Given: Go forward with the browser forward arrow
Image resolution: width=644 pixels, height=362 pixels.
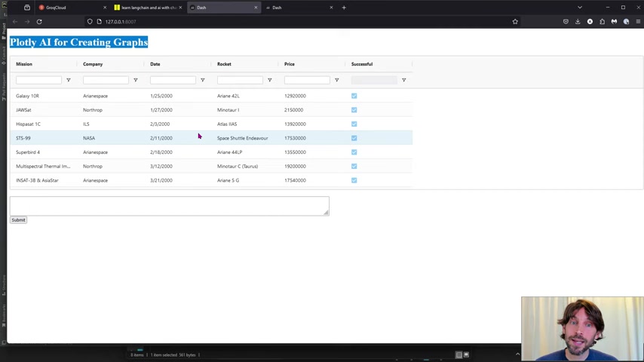Looking at the screenshot, I should (x=27, y=22).
